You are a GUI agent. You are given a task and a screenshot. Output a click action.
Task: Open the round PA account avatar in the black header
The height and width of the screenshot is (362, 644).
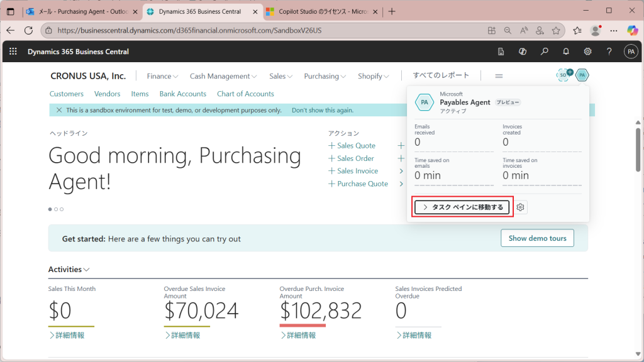(x=631, y=52)
